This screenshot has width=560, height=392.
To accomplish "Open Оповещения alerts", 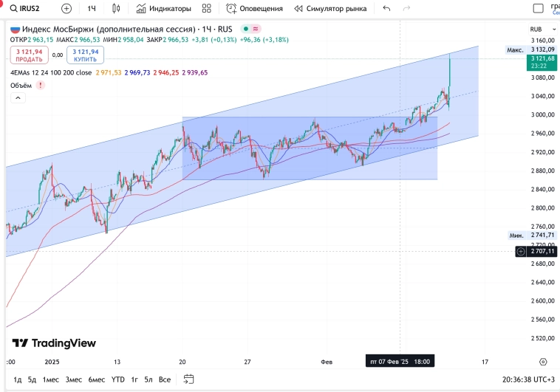I will [255, 9].
